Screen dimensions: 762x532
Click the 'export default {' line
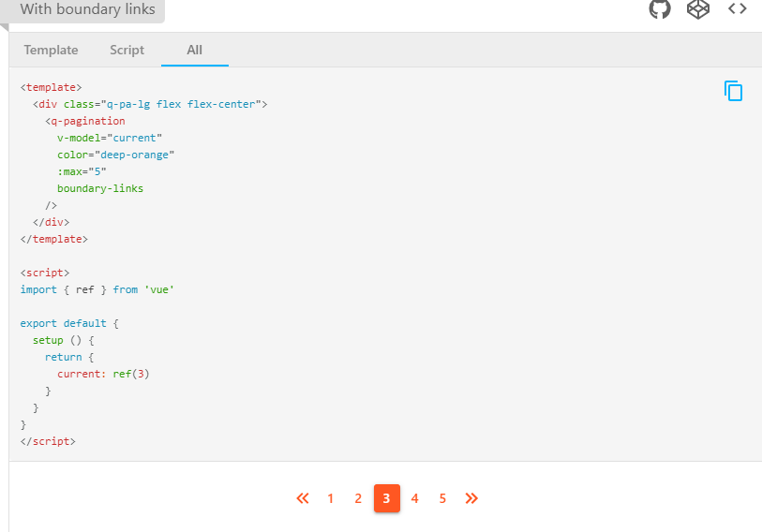coord(69,323)
